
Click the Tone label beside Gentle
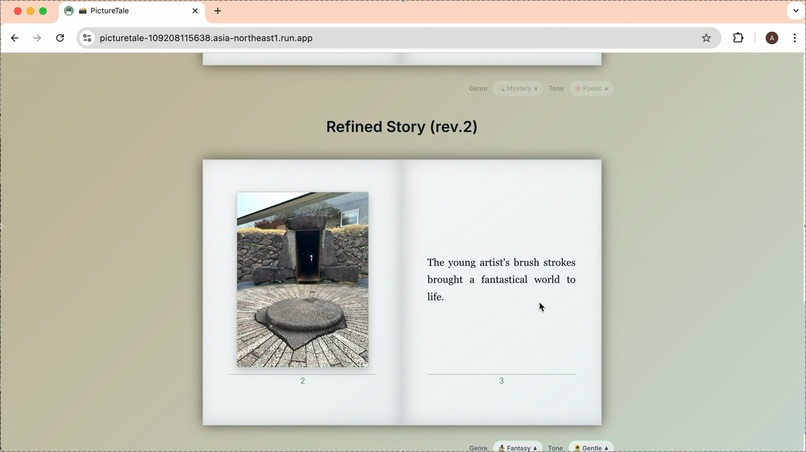click(556, 448)
